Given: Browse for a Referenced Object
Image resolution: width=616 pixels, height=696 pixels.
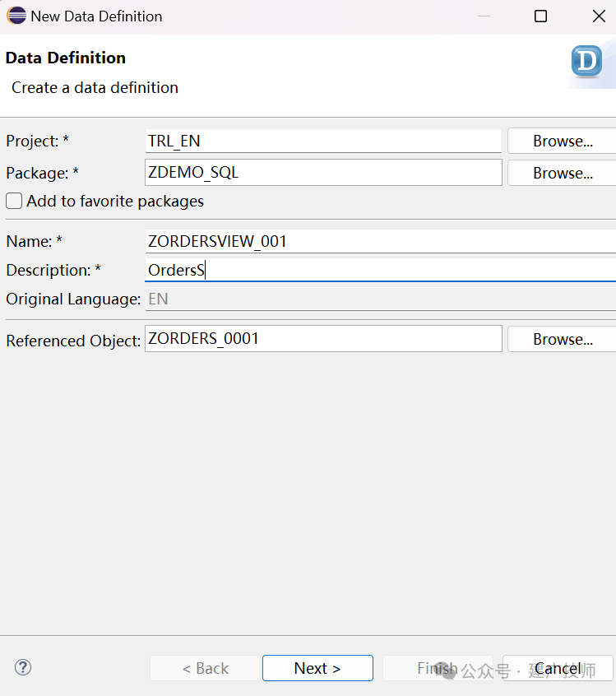Looking at the screenshot, I should point(563,339).
